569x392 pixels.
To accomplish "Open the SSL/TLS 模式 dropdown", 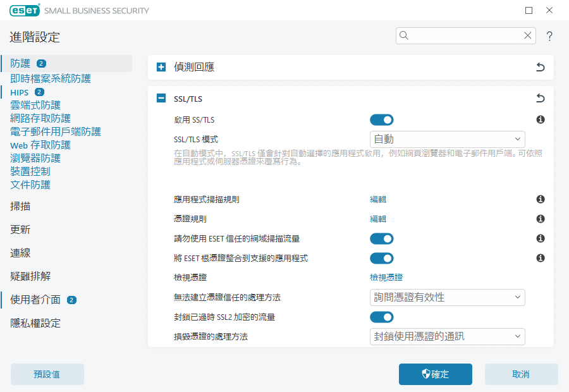I will pyautogui.click(x=447, y=139).
